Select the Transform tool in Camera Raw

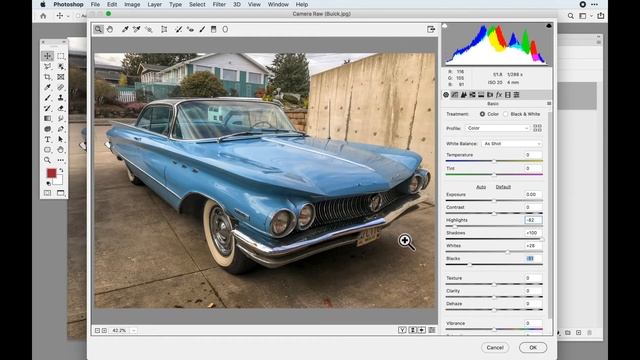tap(164, 29)
